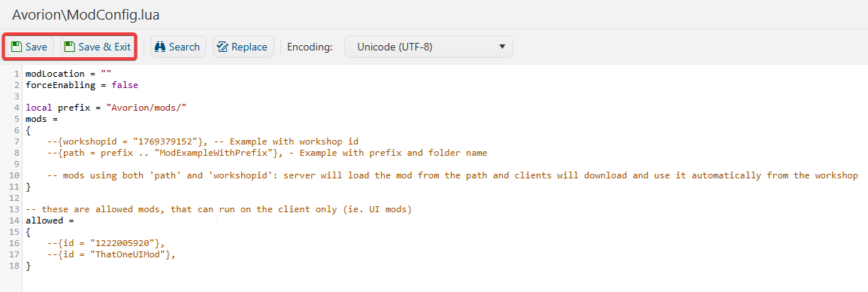Click the Avorion\ModConfig.lua file title
Image resolution: width=868 pixels, height=292 pixels.
tap(86, 15)
